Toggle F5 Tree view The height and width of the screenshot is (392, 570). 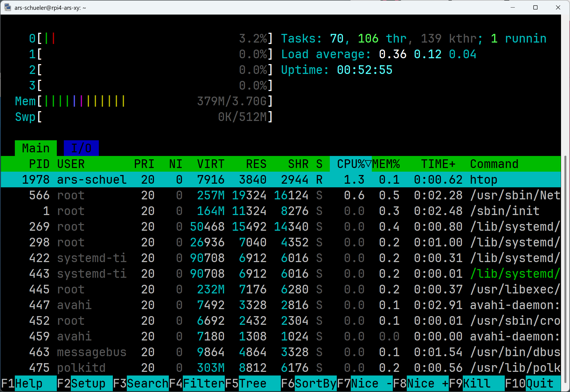[x=253, y=383]
